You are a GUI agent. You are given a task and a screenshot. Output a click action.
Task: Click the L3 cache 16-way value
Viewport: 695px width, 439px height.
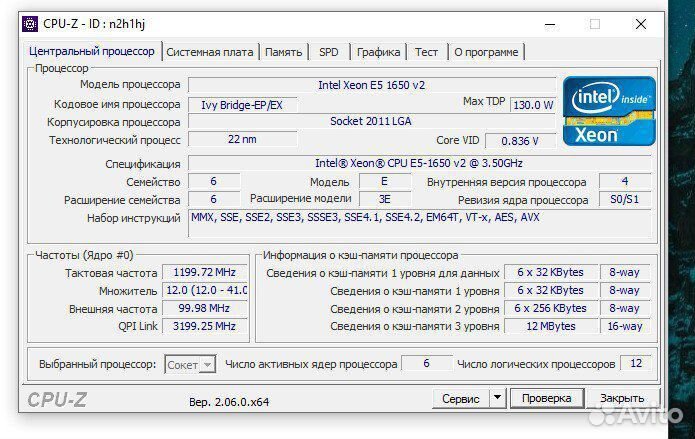tap(625, 326)
